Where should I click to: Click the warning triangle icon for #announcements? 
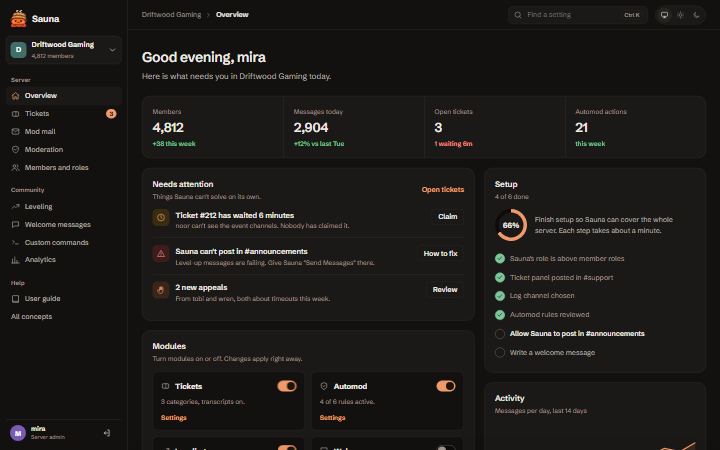[161, 253]
